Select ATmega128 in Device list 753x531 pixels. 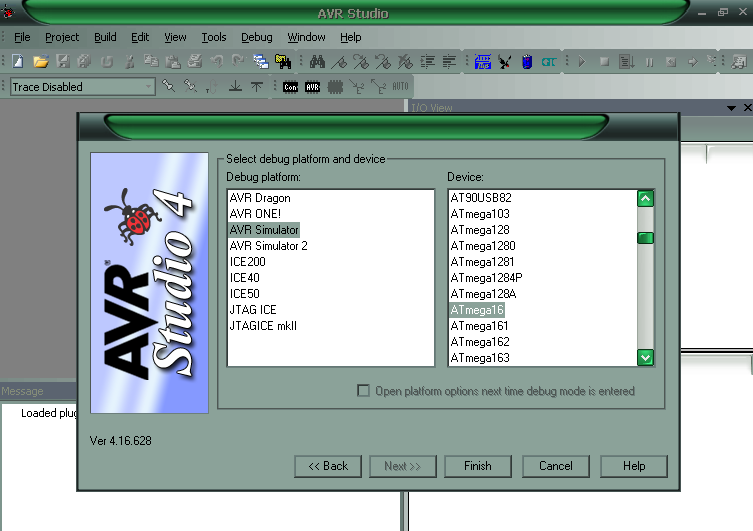pos(480,230)
